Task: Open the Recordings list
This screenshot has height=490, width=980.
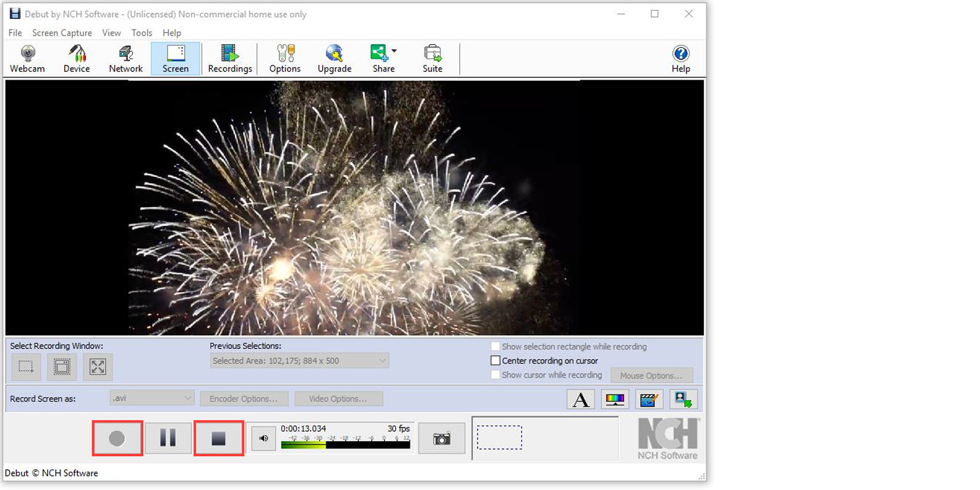Action: [x=230, y=59]
